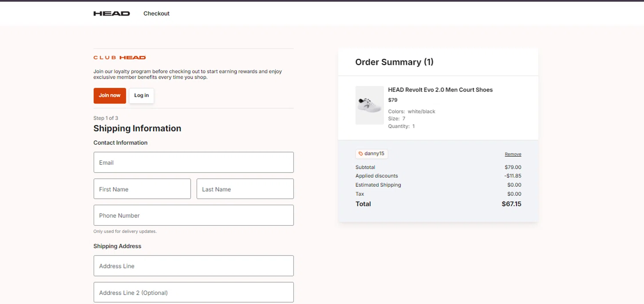Click the Size: 7 text
This screenshot has height=304, width=644.
397,119
